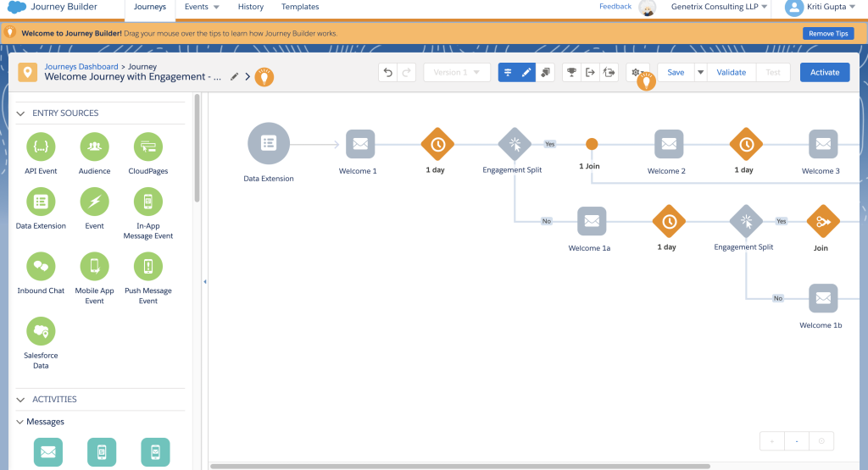Toggle the copy activities mode button

point(545,73)
